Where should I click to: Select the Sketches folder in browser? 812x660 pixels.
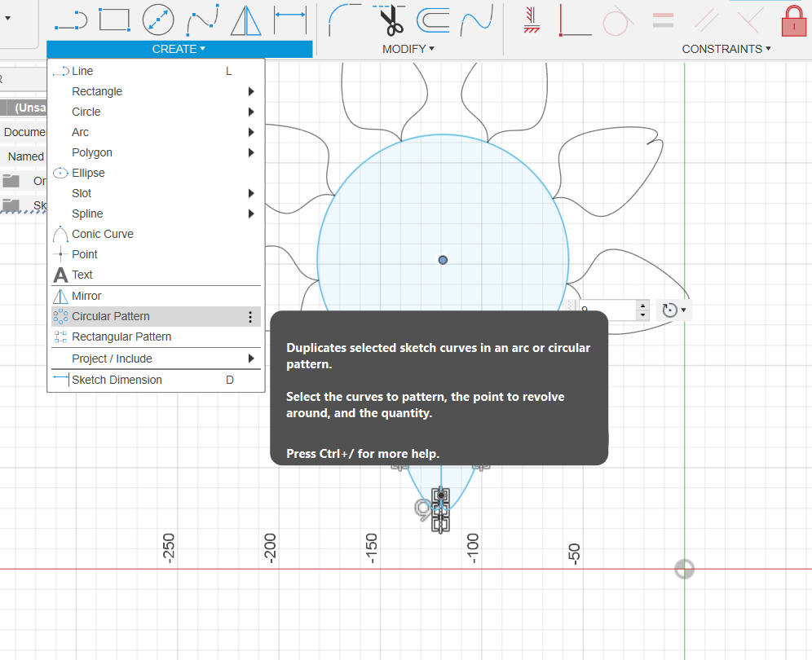[24, 205]
